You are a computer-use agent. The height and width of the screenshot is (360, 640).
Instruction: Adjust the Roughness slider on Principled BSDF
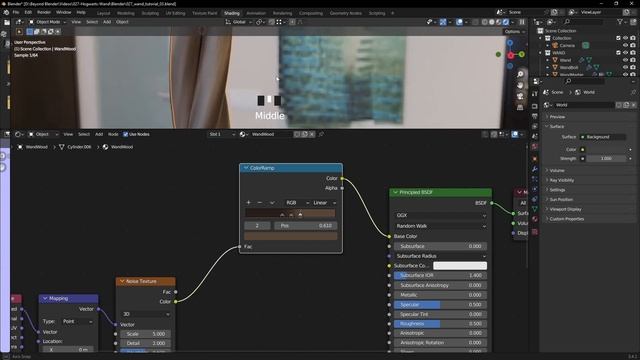pyautogui.click(x=440, y=324)
